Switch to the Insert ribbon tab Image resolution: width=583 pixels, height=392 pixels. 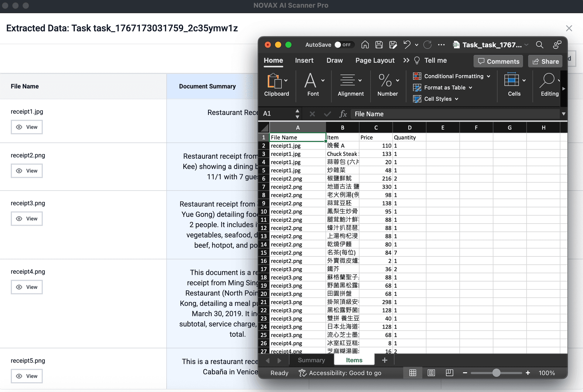pyautogui.click(x=304, y=60)
